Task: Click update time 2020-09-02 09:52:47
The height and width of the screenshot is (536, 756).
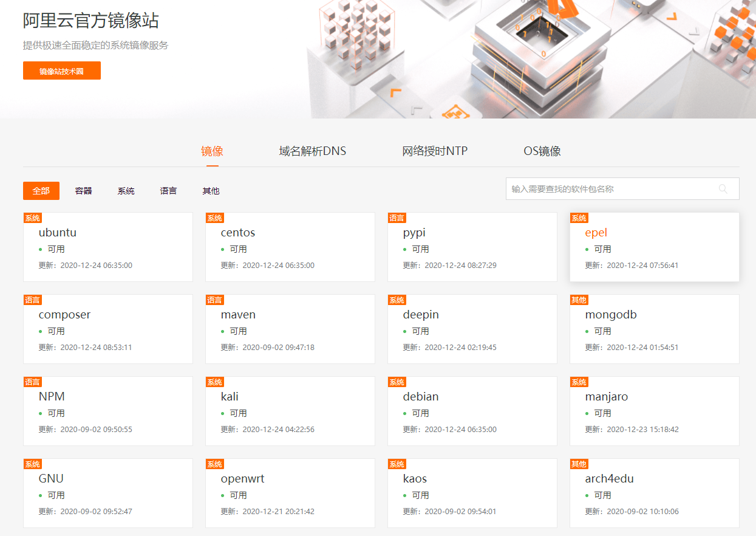Action: [x=97, y=512]
